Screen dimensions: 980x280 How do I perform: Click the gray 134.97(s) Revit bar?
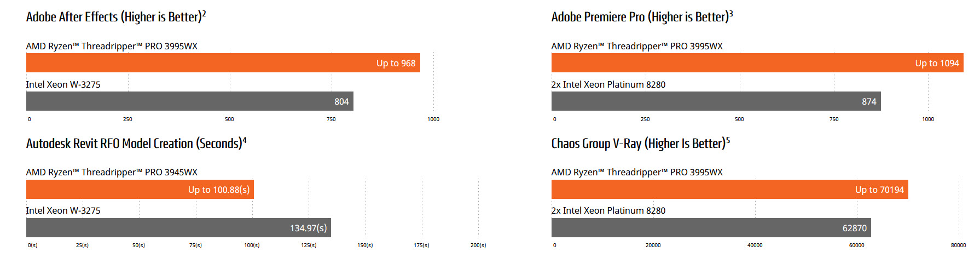178,228
